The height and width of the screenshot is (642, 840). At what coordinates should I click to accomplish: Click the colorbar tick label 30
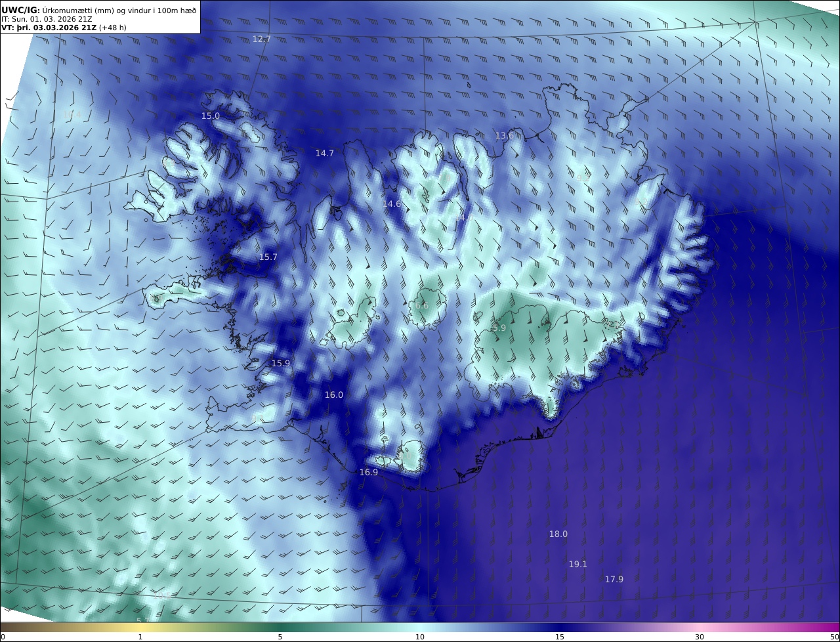(x=700, y=637)
